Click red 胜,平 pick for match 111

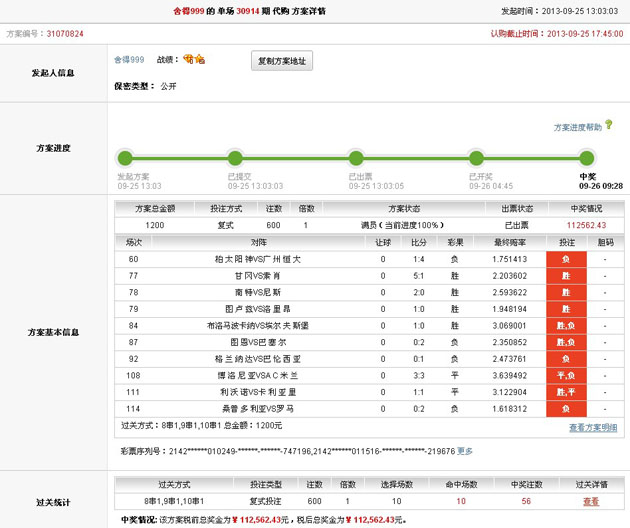(566, 392)
